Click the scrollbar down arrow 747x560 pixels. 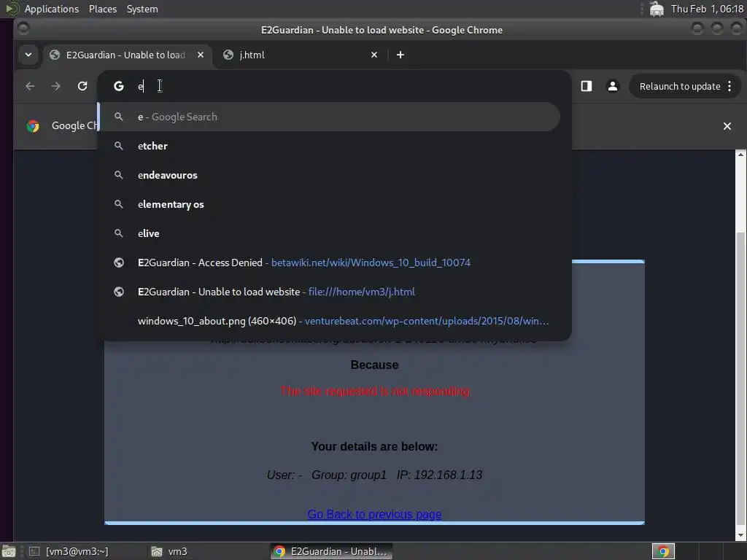[x=741, y=535]
